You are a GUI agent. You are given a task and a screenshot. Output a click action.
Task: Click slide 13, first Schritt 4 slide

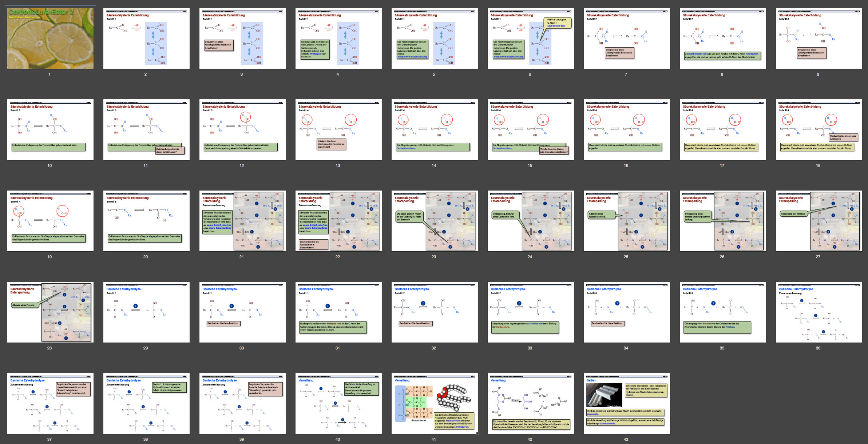click(x=338, y=129)
